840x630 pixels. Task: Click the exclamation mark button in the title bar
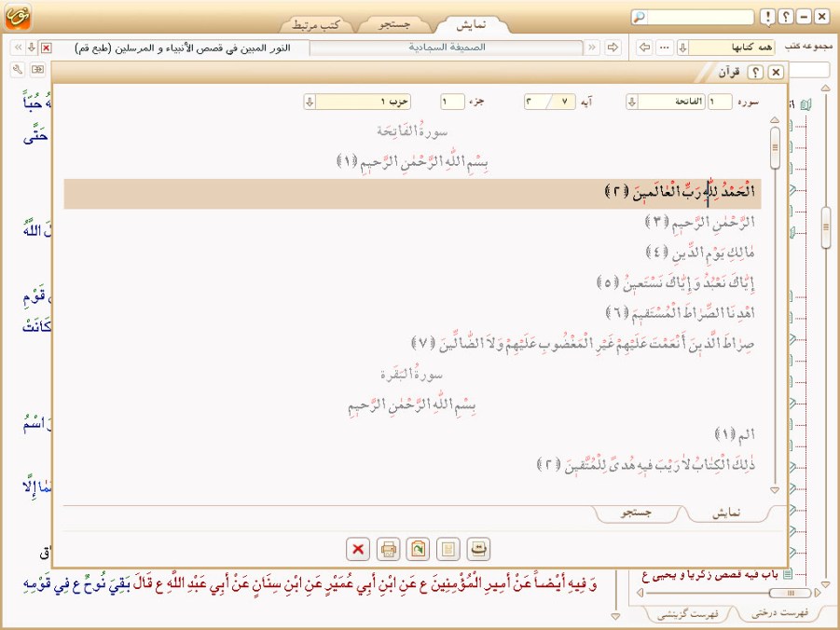coord(767,17)
